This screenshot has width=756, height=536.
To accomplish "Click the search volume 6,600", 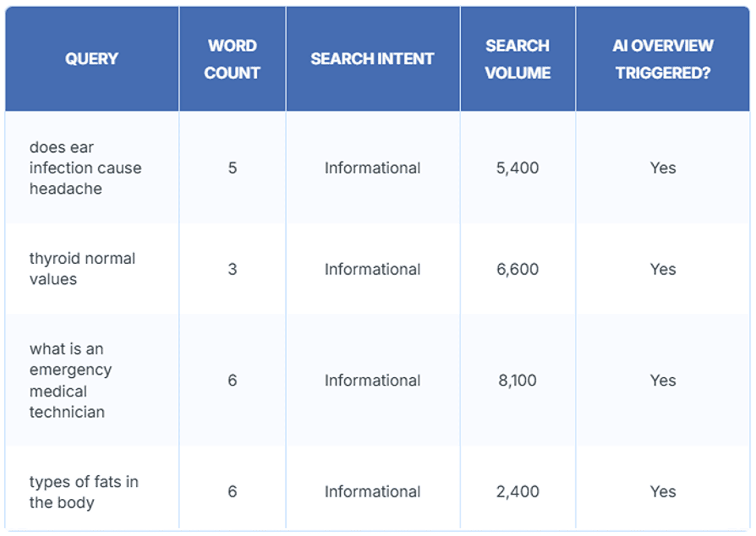I will pyautogui.click(x=518, y=269).
